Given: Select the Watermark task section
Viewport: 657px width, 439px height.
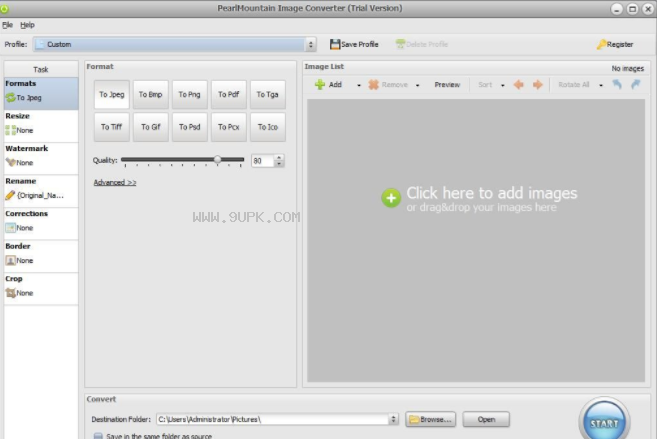Looking at the screenshot, I should [41, 159].
